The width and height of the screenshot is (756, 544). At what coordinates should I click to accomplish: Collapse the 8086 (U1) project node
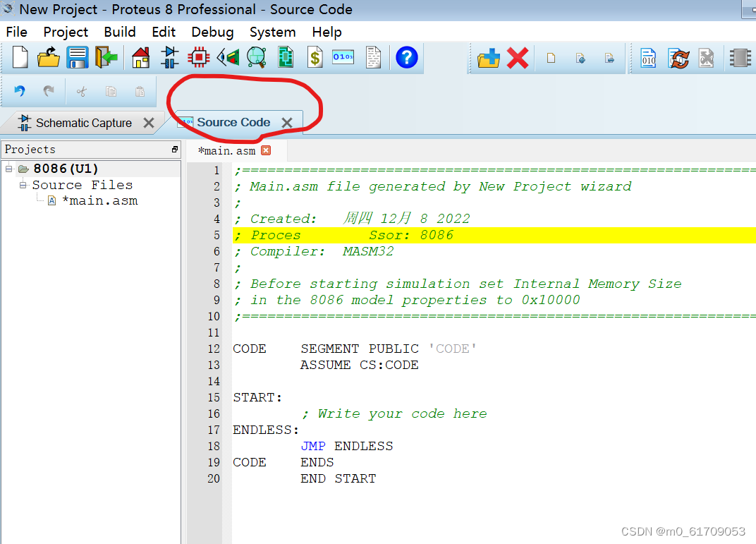tap(8, 169)
